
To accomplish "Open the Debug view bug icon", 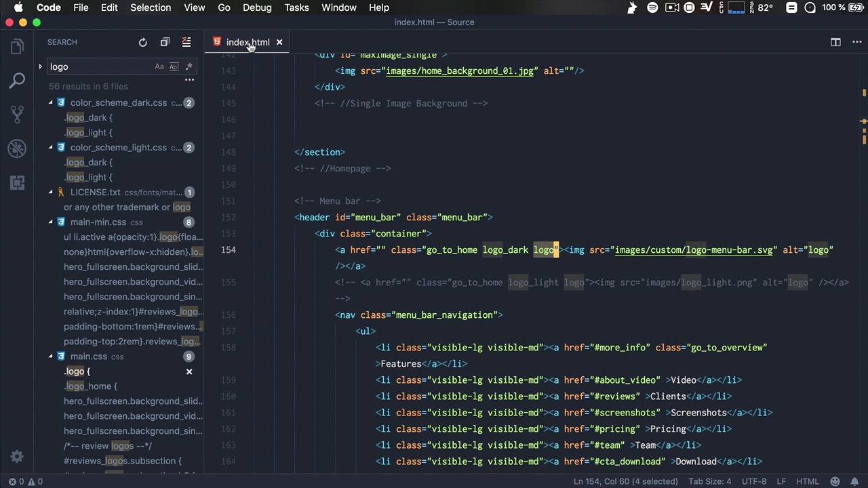I will tap(17, 148).
